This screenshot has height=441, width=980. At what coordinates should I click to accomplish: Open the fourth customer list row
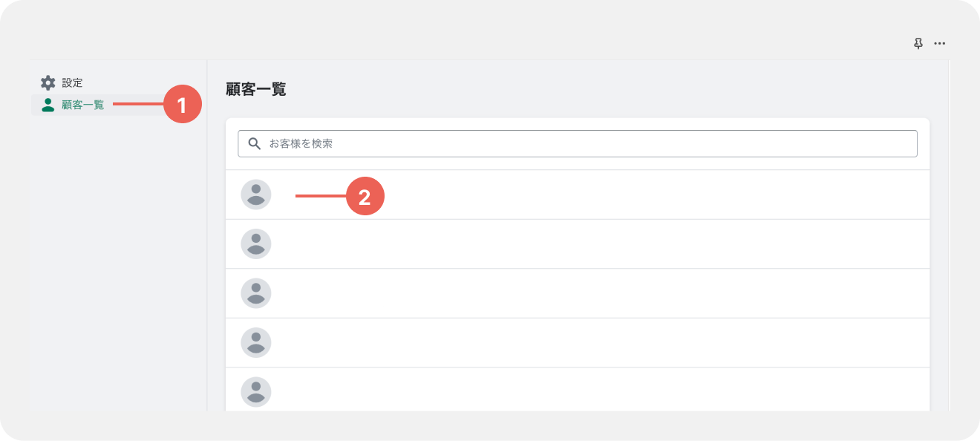tap(578, 343)
